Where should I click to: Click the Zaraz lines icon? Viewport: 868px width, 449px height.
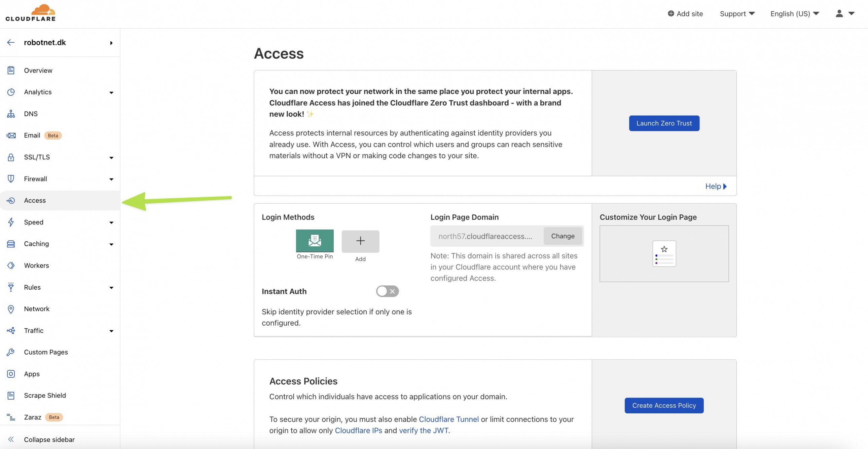[11, 417]
